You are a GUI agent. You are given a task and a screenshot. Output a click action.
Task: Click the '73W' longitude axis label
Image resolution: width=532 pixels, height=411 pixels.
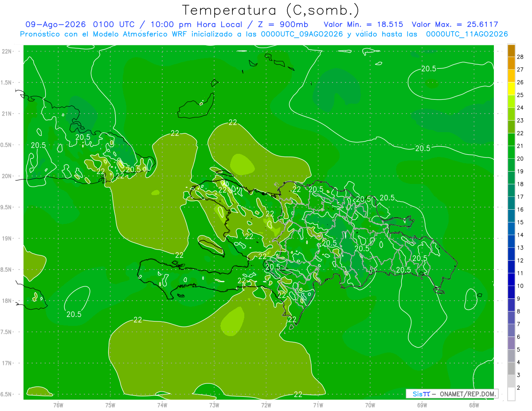click(214, 405)
